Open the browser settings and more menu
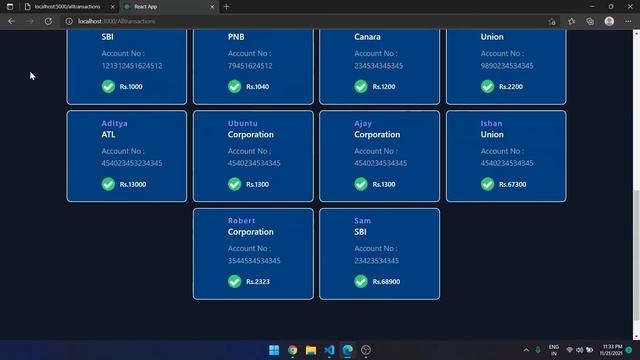This screenshot has height=360, width=640. (628, 21)
